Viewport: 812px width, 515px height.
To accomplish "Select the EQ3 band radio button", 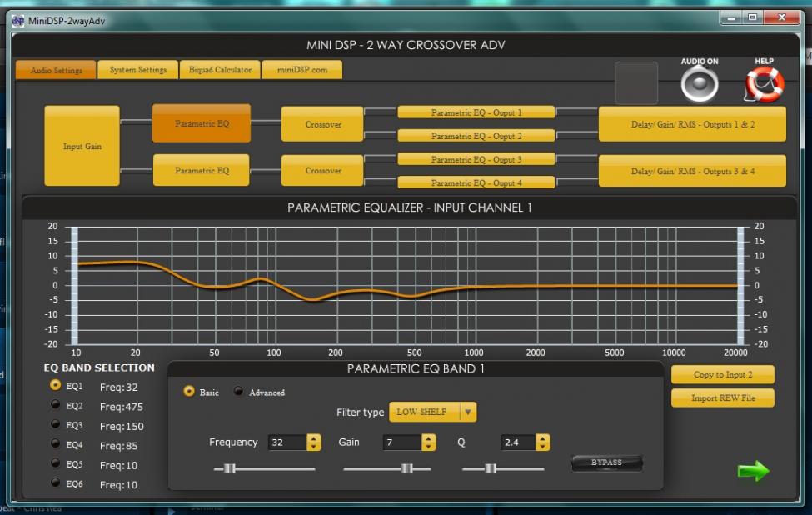I will (56, 424).
